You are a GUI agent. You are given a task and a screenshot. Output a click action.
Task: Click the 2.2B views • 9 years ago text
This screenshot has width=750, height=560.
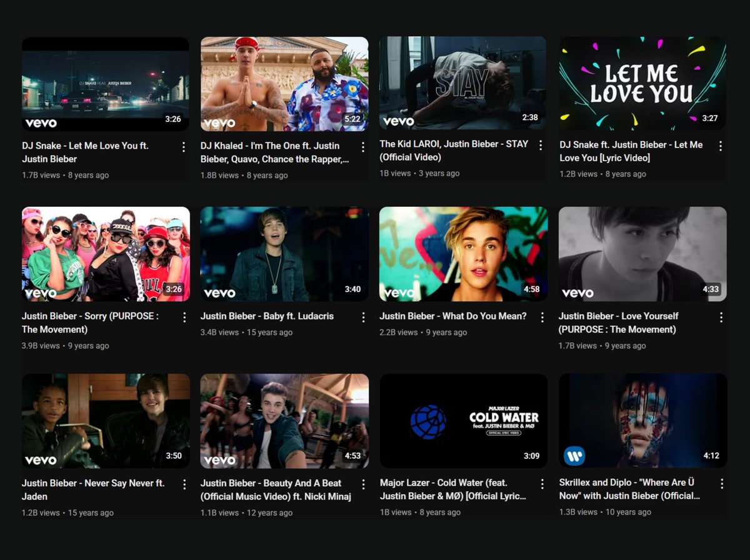click(x=423, y=332)
